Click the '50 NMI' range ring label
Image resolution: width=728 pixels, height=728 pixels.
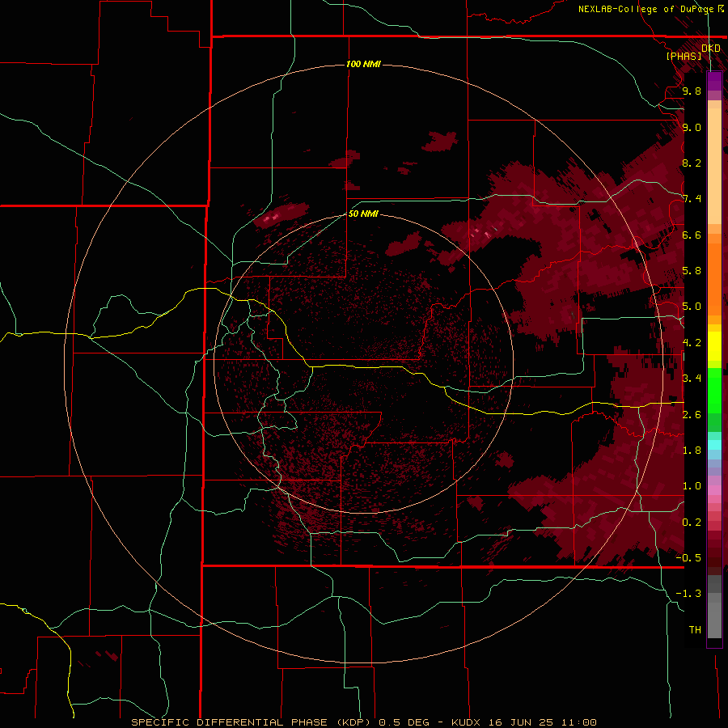pos(363,214)
